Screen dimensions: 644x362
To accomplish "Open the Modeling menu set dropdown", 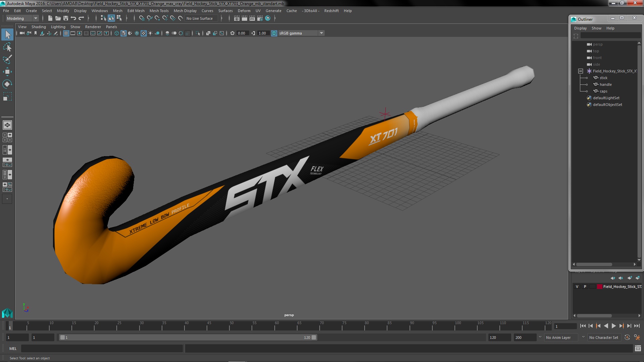I will coord(22,18).
